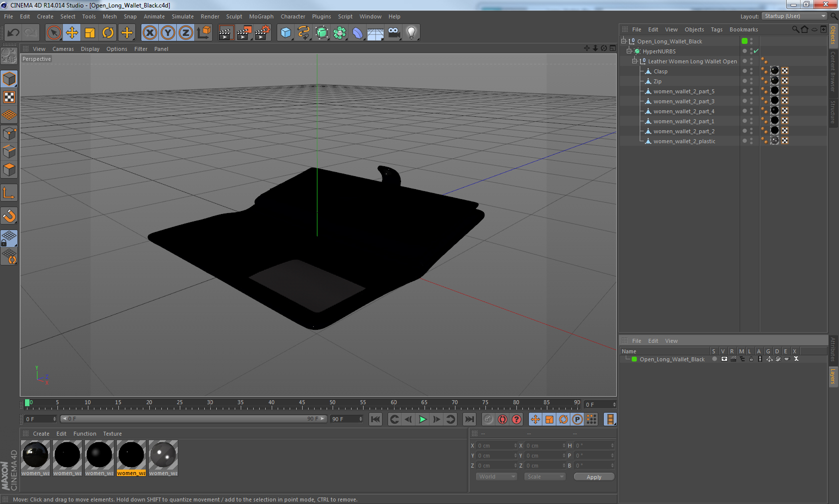Open Object Manager Tags menu
This screenshot has width=839, height=504.
tap(717, 29)
